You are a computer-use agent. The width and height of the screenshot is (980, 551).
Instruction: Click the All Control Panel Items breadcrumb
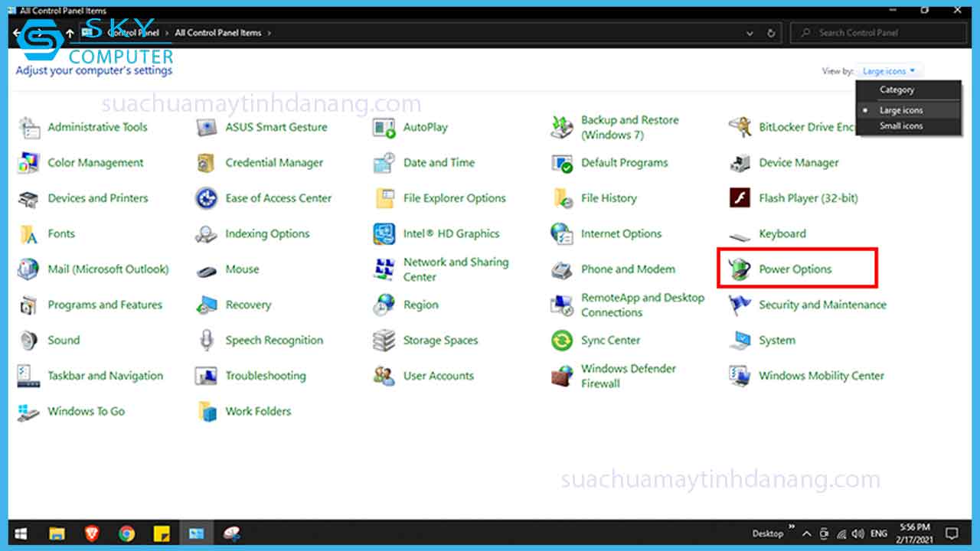tap(219, 33)
